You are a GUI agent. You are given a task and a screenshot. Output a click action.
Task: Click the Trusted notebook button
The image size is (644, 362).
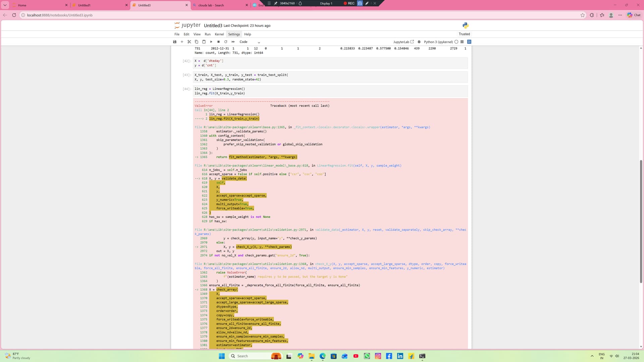coord(464,34)
